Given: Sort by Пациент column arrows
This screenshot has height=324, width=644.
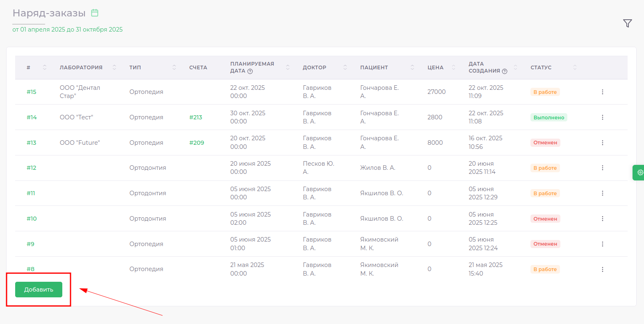Looking at the screenshot, I should (412, 67).
